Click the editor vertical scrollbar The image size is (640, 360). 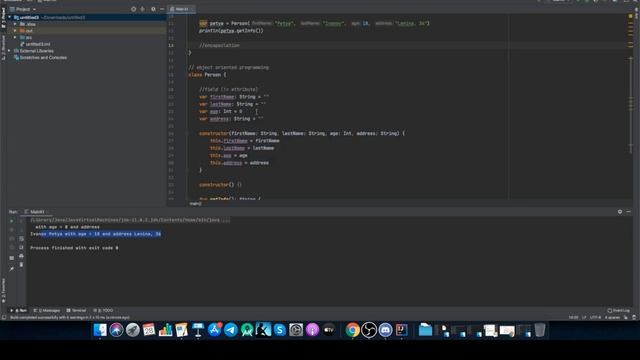click(631, 105)
